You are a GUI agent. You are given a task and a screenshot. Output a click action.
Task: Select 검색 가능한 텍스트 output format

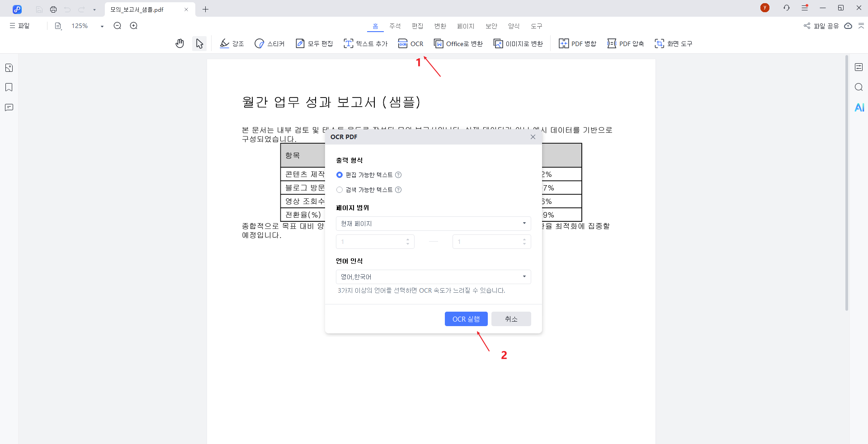coord(340,190)
